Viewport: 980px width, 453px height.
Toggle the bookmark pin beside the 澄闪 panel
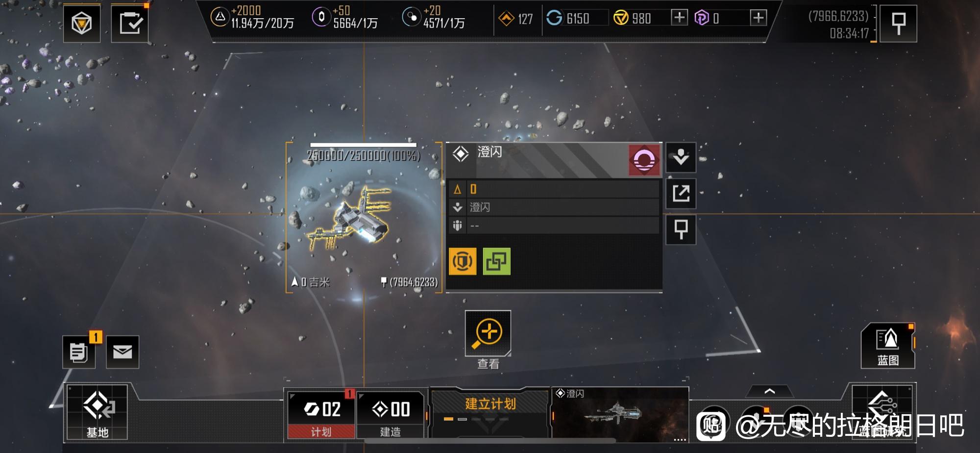(x=681, y=229)
